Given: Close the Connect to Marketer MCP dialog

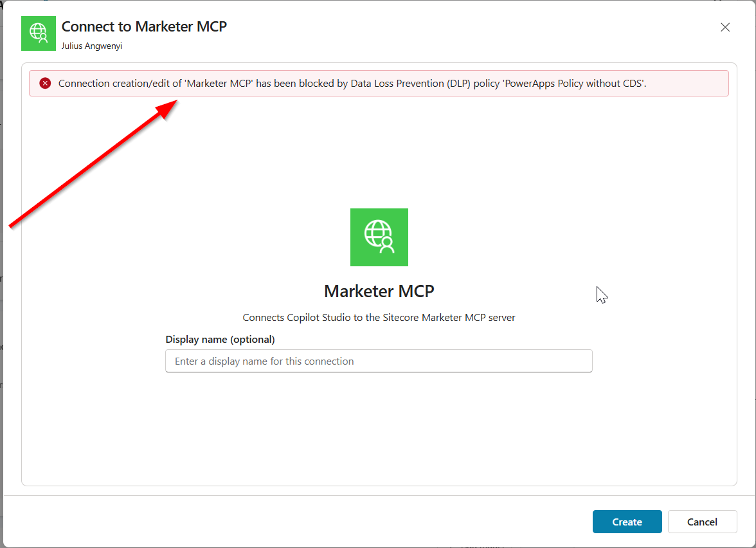Looking at the screenshot, I should coord(724,28).
